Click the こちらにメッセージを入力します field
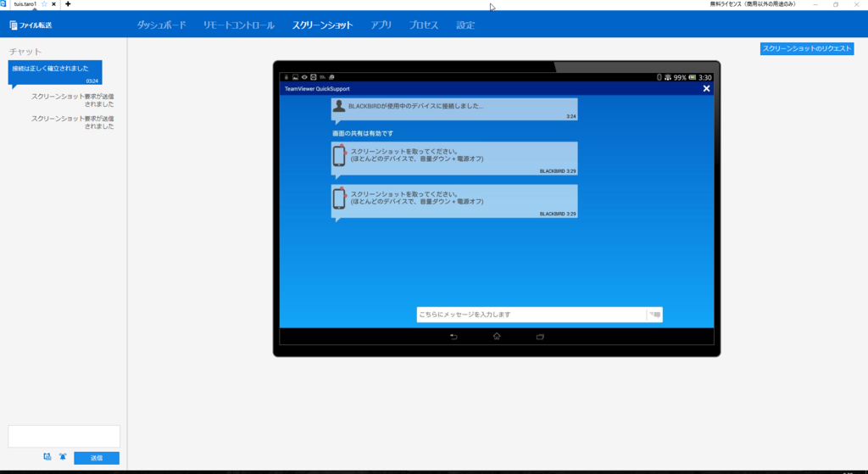This screenshot has width=868, height=474. 531,315
